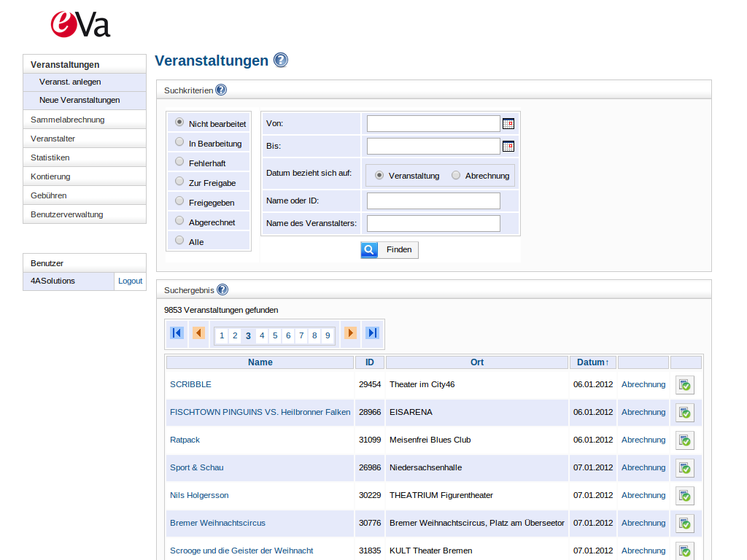This screenshot has width=747, height=560.
Task: Open Veranstalter menu item
Action: 85,139
